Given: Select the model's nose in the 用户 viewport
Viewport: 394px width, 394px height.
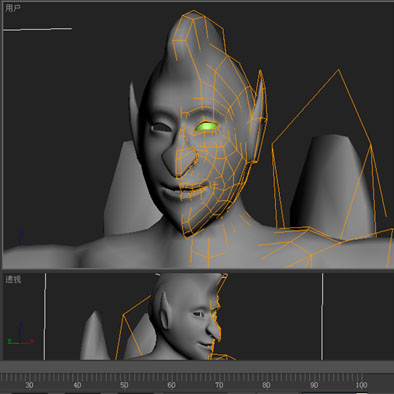Looking at the screenshot, I should click(179, 161).
